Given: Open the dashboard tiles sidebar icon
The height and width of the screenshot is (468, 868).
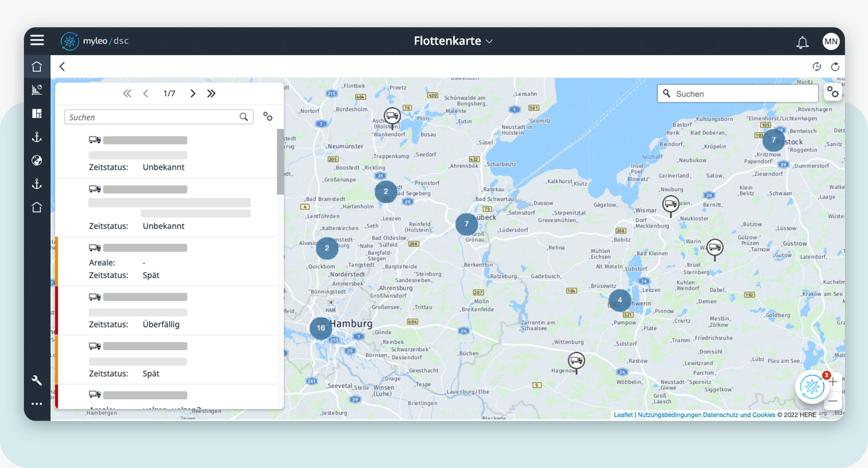Looking at the screenshot, I should [37, 113].
